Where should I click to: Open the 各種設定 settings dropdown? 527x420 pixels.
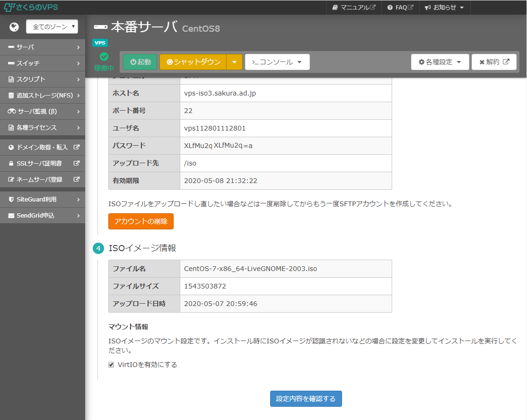(440, 62)
